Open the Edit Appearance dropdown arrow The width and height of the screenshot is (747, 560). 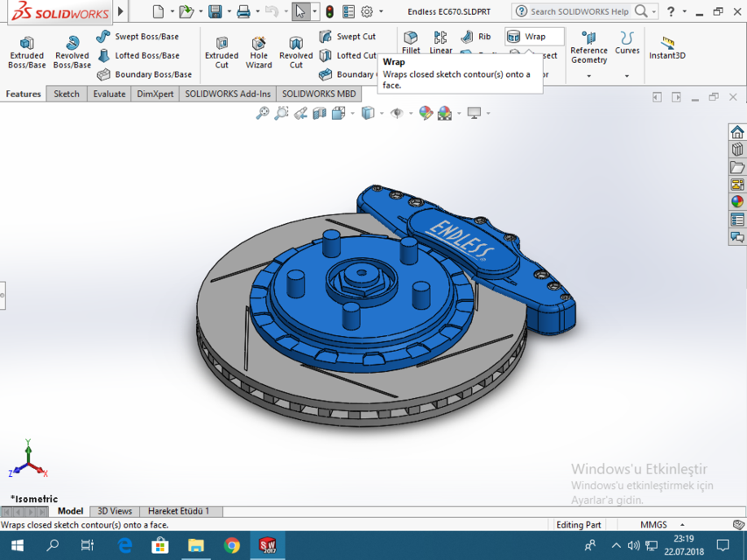pyautogui.click(x=459, y=114)
